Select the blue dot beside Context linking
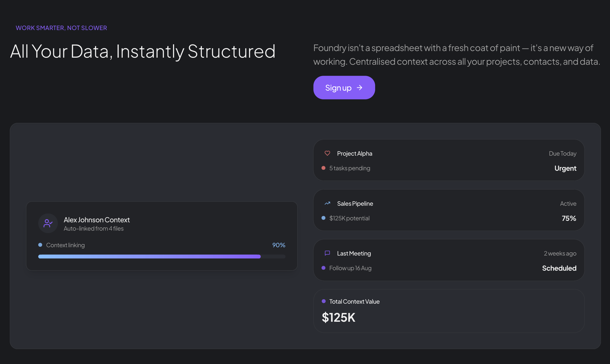 tap(40, 245)
